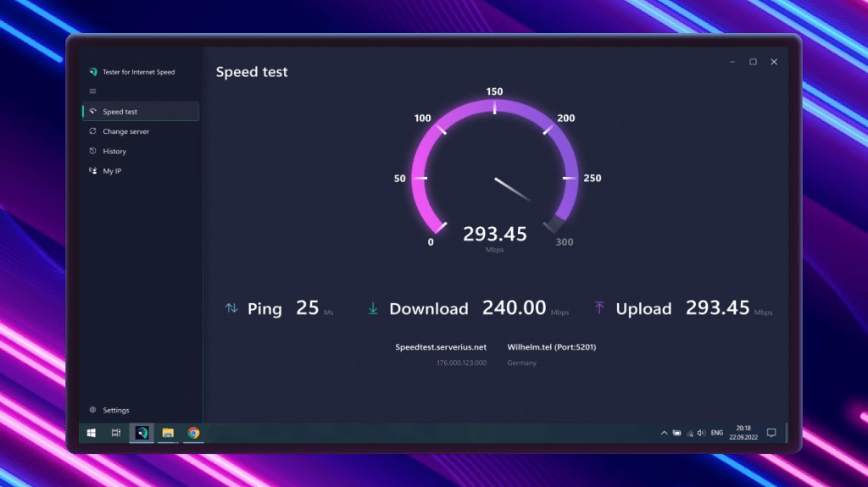
Task: Click the purple Upload arrow icon
Action: pos(599,308)
